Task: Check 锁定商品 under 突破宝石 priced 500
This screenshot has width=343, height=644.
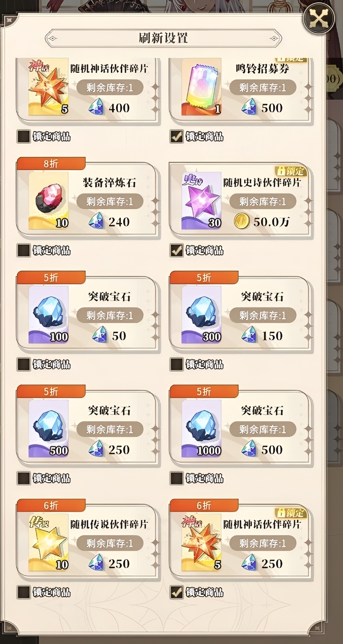Action: (x=177, y=478)
